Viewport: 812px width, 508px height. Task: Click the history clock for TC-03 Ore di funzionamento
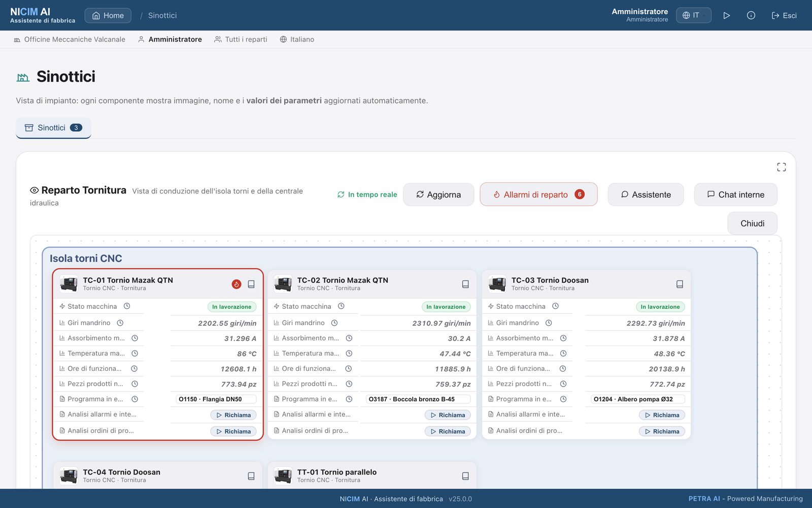pos(563,368)
